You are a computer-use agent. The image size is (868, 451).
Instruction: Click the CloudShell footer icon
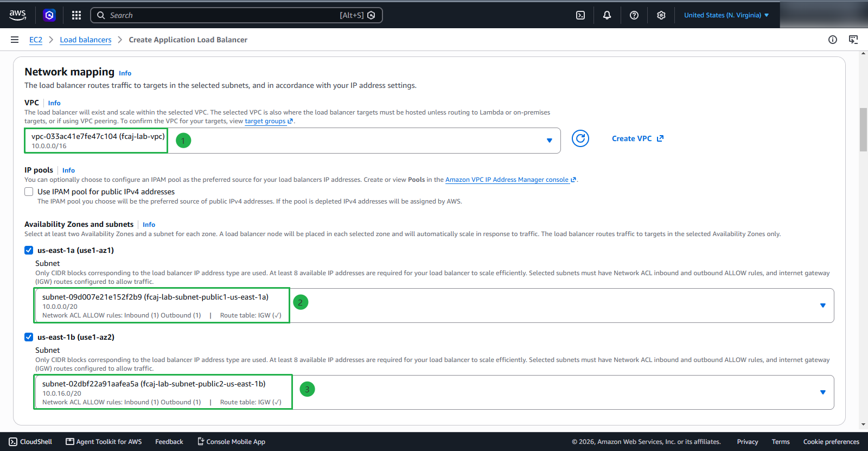point(13,442)
